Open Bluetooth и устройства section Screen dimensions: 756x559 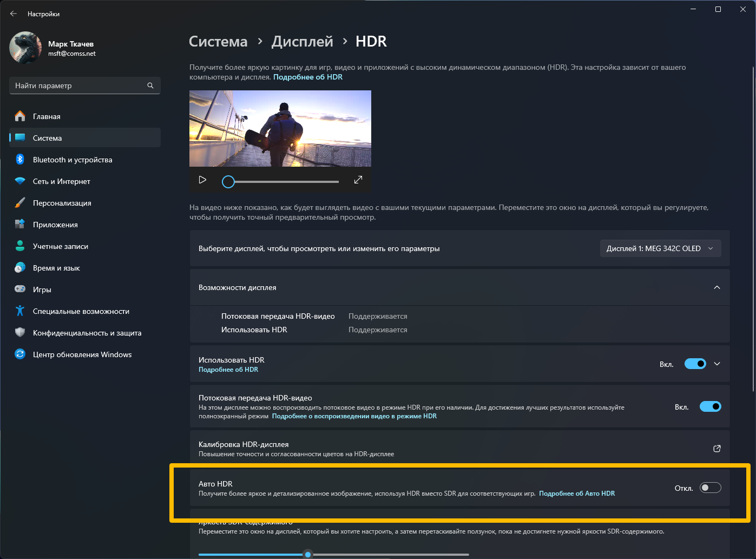85,160
